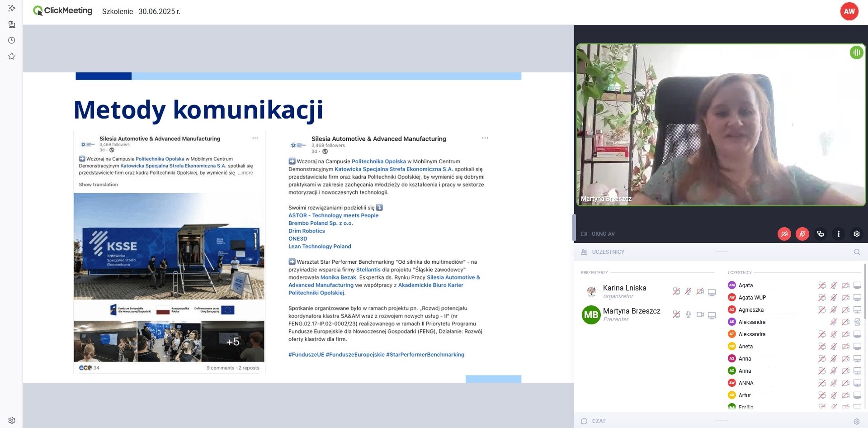Select participant Aneta
868x428 pixels.
click(745, 347)
